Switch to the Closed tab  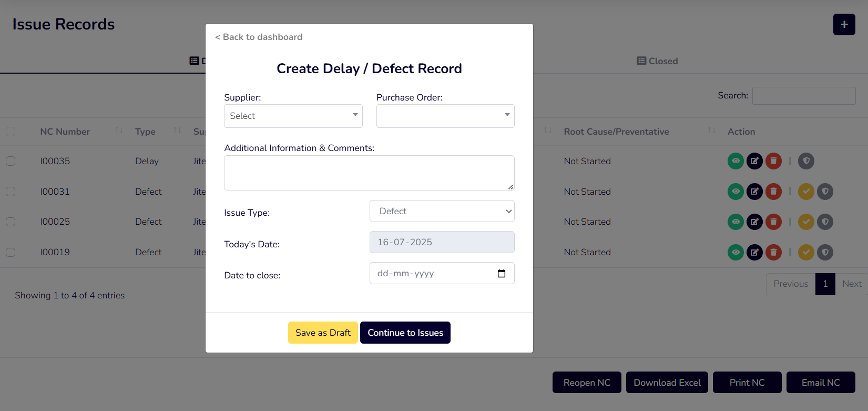click(x=657, y=61)
